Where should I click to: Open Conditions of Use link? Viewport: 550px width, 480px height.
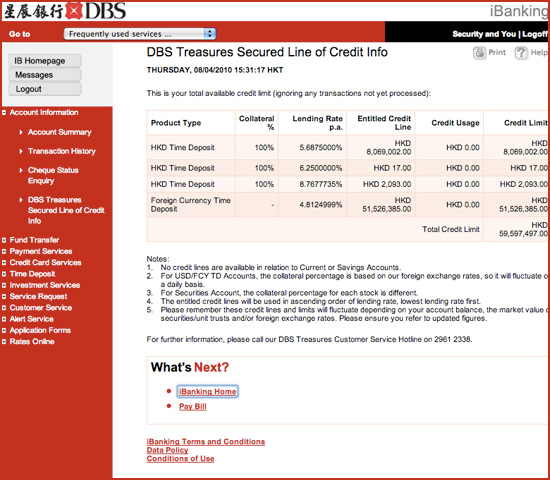tap(180, 459)
